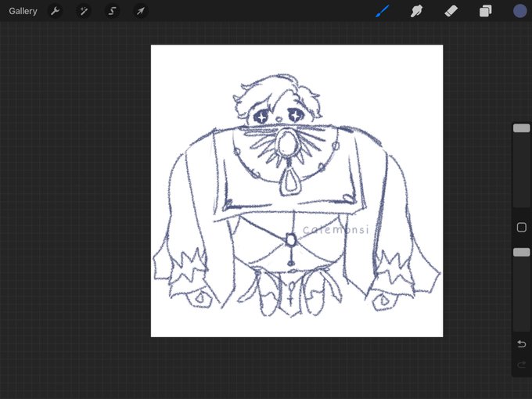Open the active color picker swatch
Image resolution: width=532 pixels, height=399 pixels.
(x=519, y=11)
